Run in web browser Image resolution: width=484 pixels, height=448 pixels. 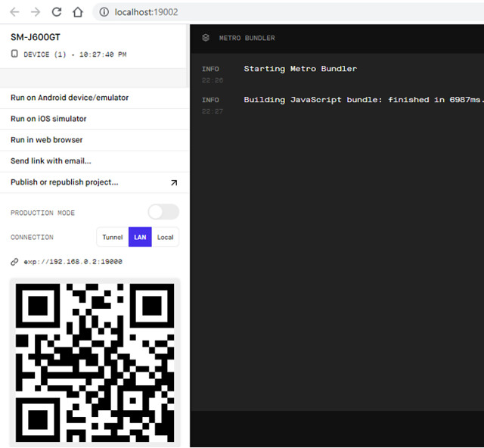pyautogui.click(x=94, y=140)
